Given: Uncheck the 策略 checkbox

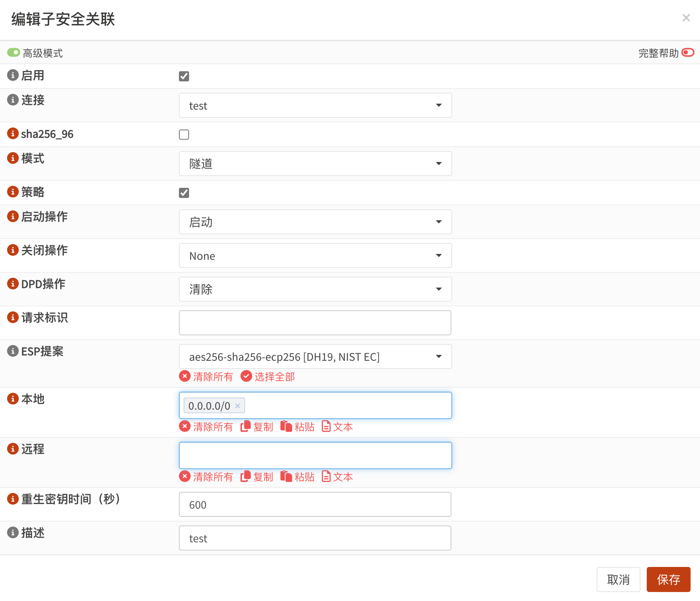Looking at the screenshot, I should click(184, 193).
